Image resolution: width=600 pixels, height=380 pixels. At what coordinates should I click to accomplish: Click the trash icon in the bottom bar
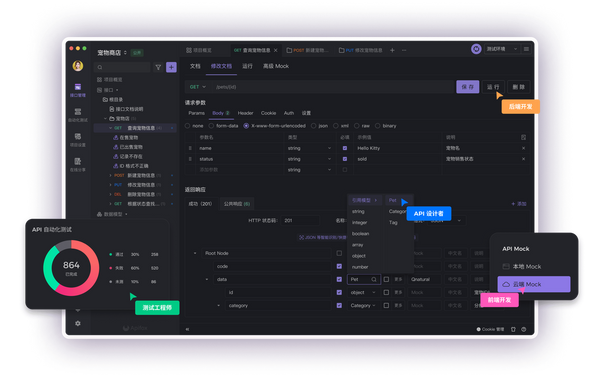click(x=513, y=329)
